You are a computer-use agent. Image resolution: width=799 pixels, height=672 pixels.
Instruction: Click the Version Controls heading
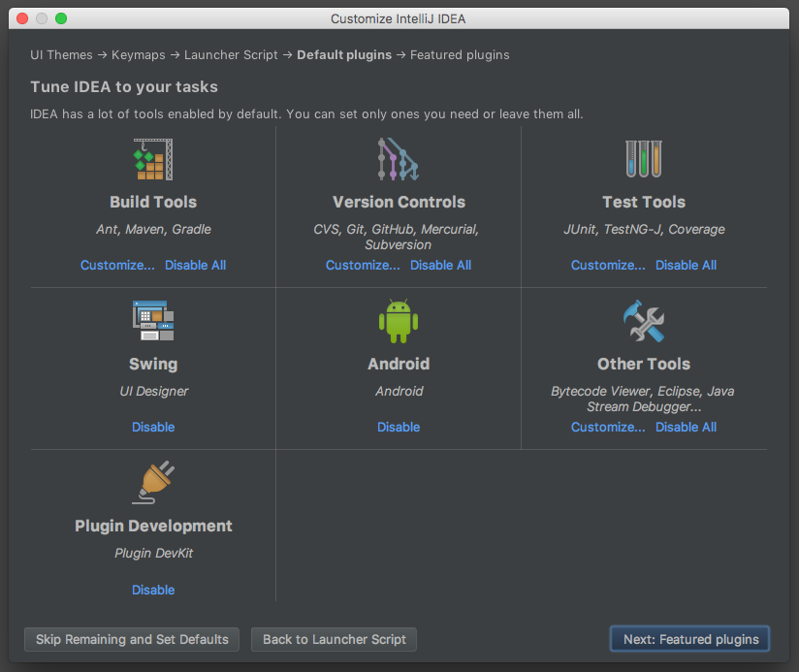pyautogui.click(x=399, y=202)
